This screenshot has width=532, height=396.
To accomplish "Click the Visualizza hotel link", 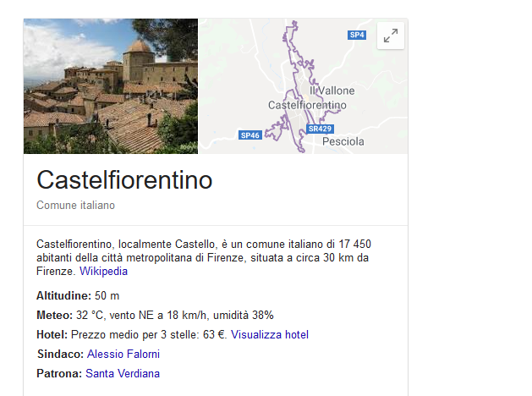I will 270,334.
